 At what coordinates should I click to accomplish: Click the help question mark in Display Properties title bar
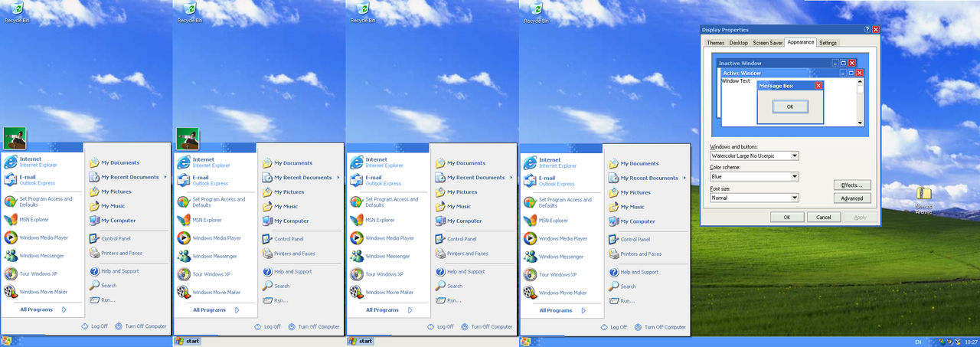(867, 29)
